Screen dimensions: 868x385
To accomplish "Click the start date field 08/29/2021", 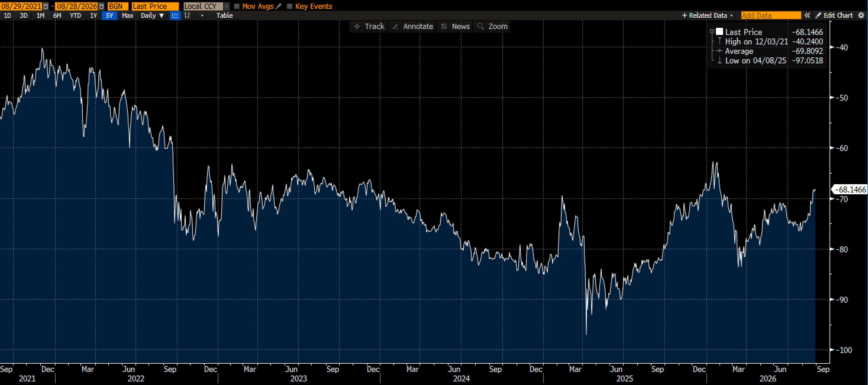I will pos(21,7).
